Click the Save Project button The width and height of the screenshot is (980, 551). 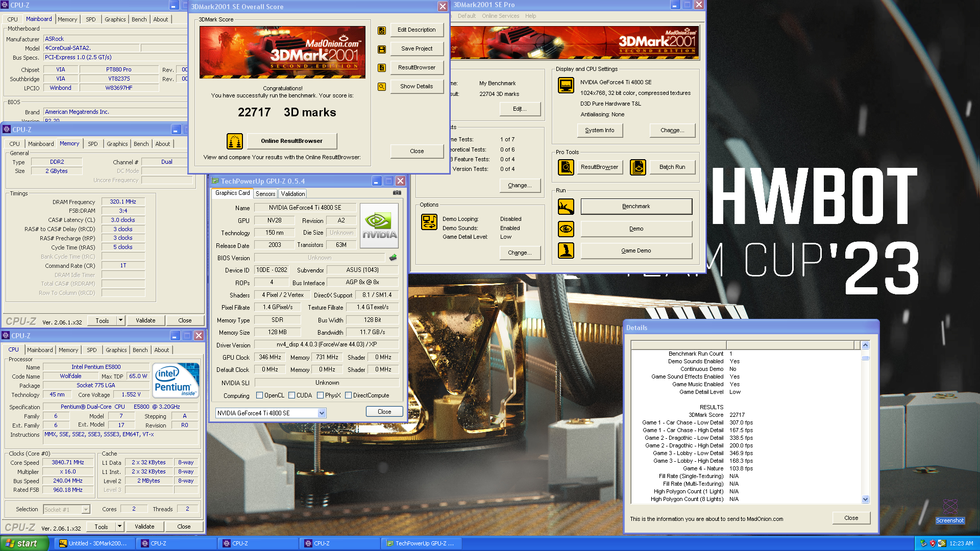[x=416, y=49]
